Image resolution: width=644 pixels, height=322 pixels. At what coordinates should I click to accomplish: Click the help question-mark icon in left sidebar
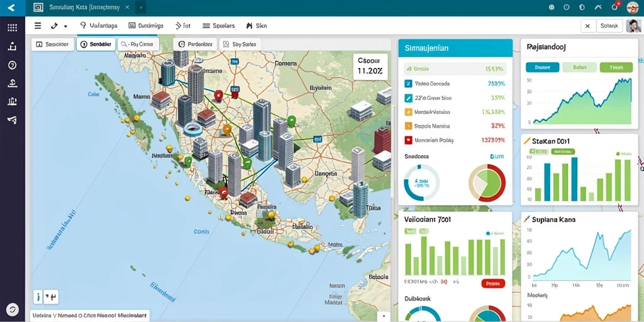(13, 65)
